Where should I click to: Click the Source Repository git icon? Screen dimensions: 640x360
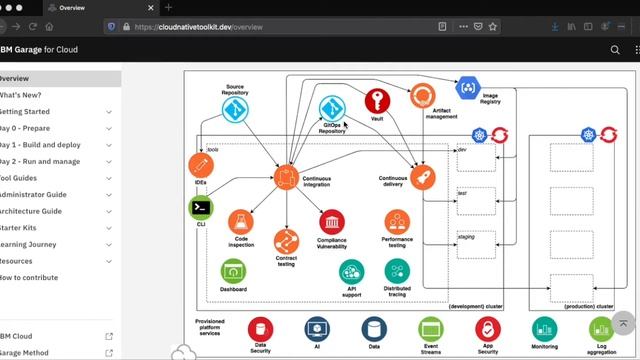tap(235, 109)
